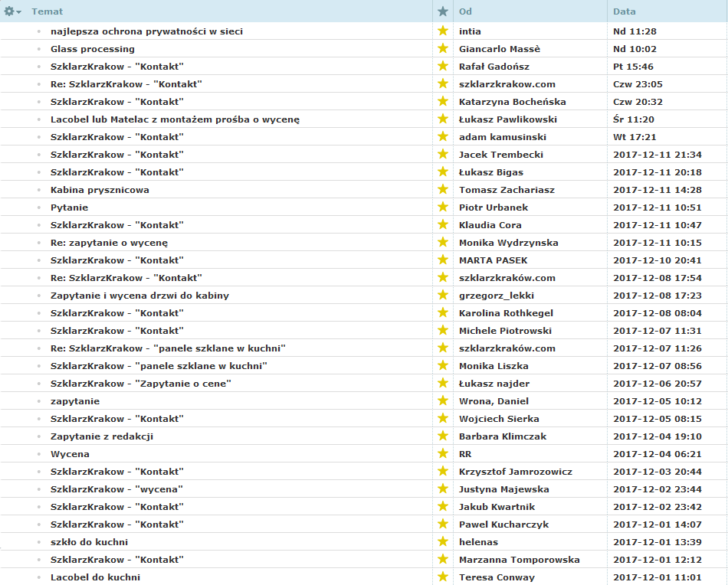728x585 pixels.
Task: Open the list options gear dropdown
Action: tap(12, 11)
